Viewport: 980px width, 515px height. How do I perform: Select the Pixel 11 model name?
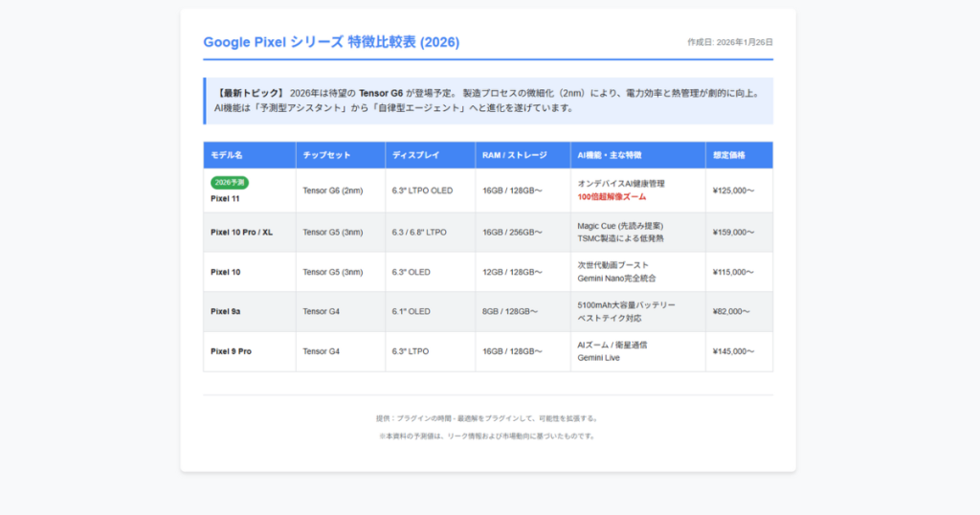[x=225, y=199]
